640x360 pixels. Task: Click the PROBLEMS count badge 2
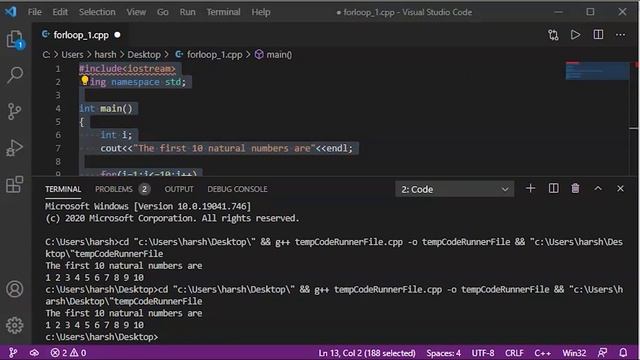tap(144, 189)
